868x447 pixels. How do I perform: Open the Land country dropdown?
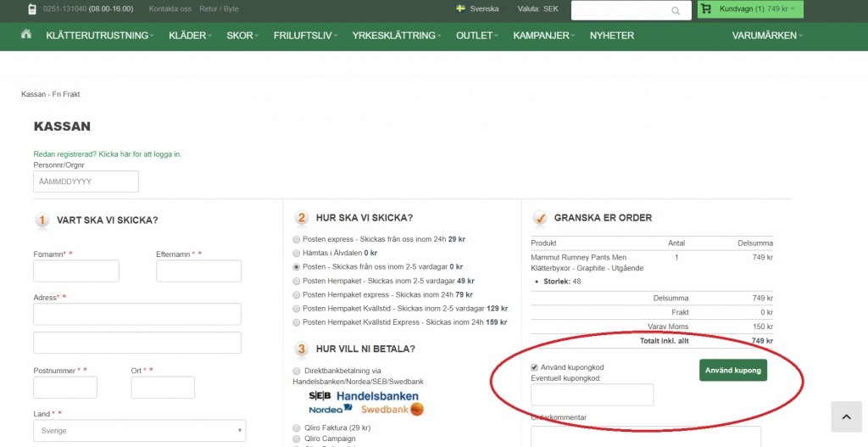[x=140, y=430]
